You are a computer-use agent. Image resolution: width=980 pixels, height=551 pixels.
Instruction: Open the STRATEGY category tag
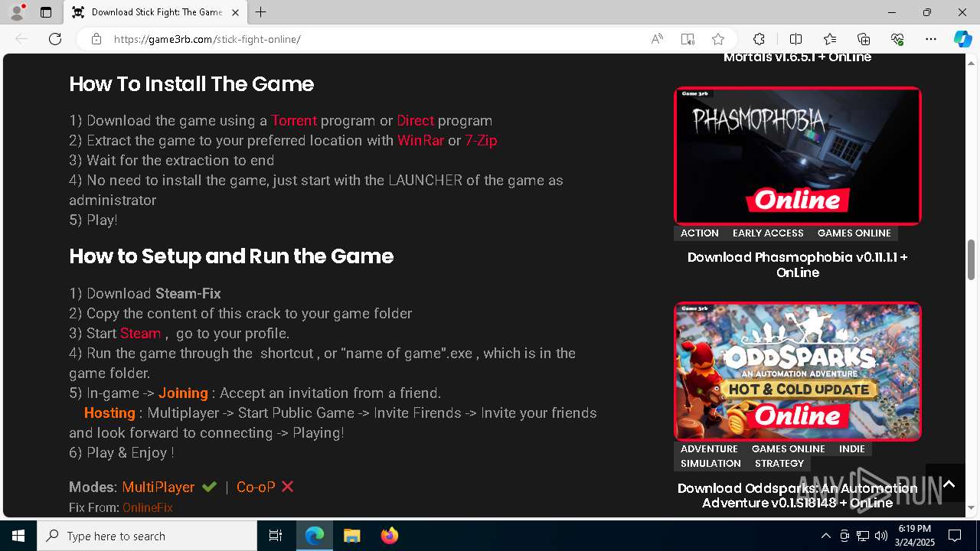click(779, 464)
